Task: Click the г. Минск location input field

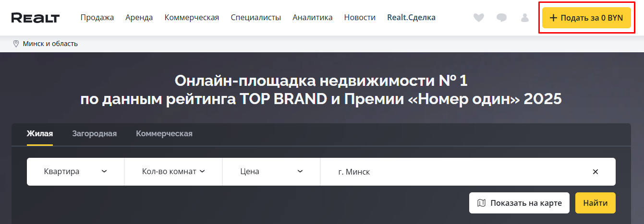Action: point(451,172)
